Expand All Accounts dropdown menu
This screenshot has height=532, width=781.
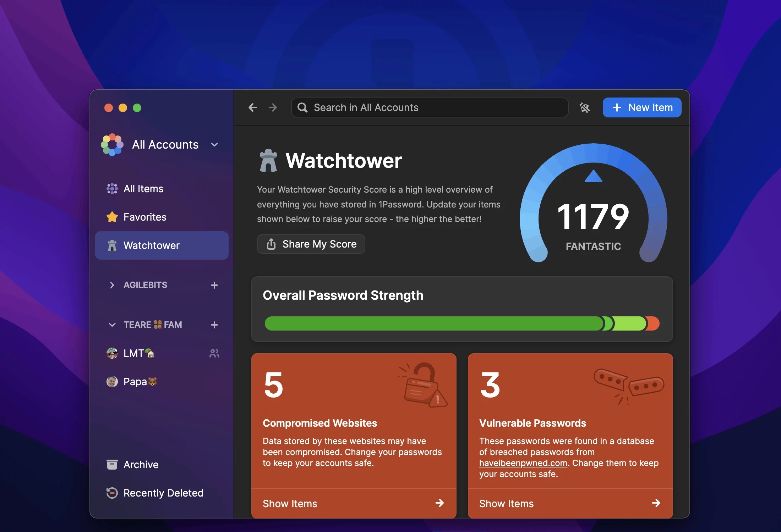click(215, 144)
